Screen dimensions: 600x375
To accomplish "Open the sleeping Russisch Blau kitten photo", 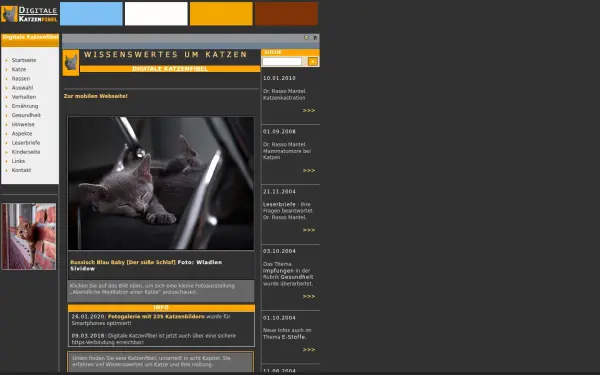I will (x=161, y=183).
